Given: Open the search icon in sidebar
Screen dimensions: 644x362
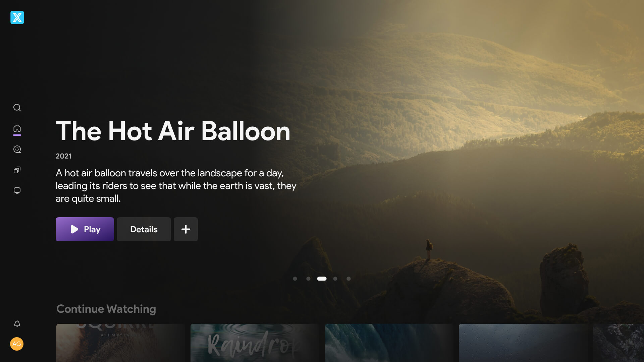Looking at the screenshot, I should click(17, 108).
